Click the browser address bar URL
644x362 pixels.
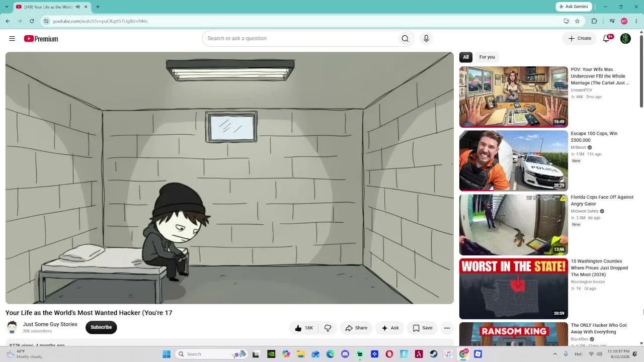point(100,21)
